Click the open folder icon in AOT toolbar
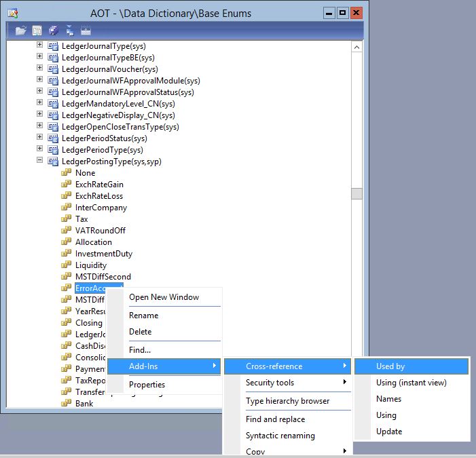Screen dimensions: 476x458 coord(20,30)
